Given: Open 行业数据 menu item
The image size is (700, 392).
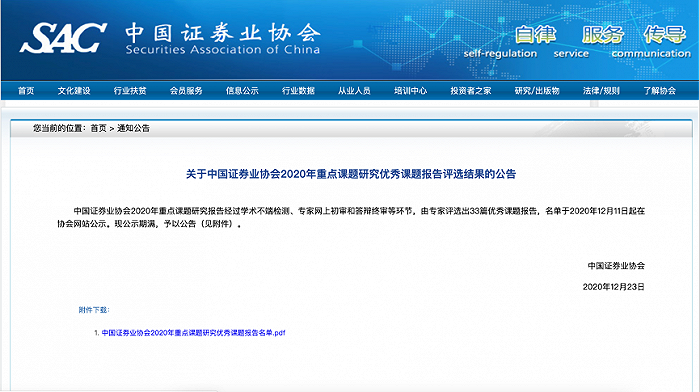Looking at the screenshot, I should [298, 91].
